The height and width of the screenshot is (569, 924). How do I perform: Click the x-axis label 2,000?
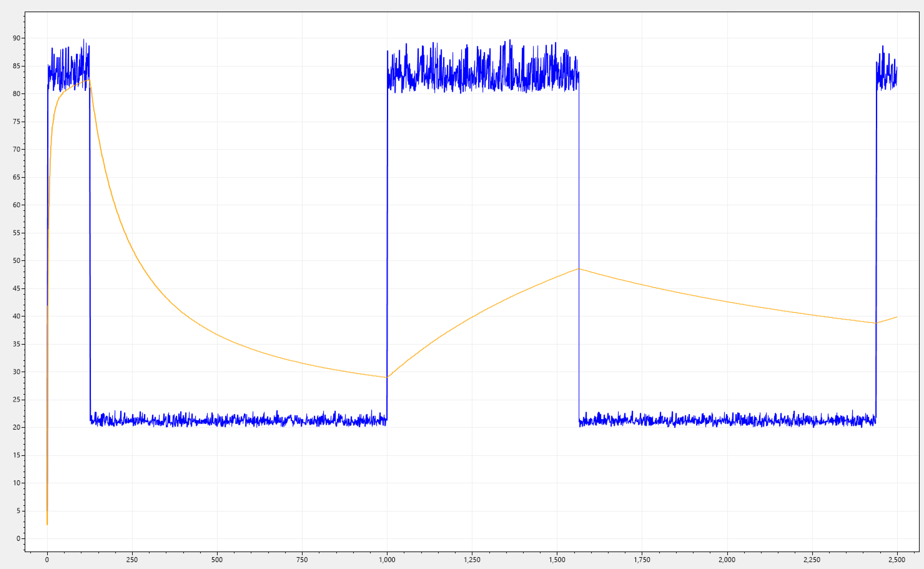tap(727, 560)
